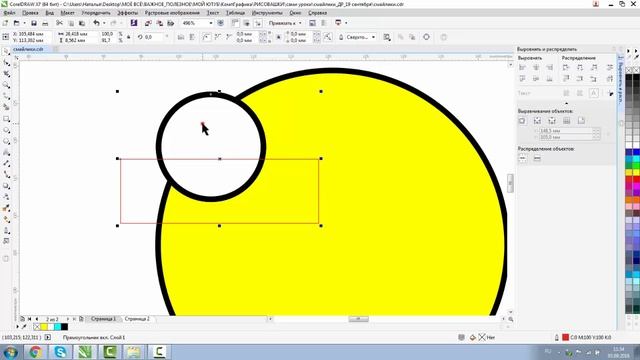The width and height of the screenshot is (640, 360).
Task: Expand the Open file dropdown arrow
Action: point(24,23)
